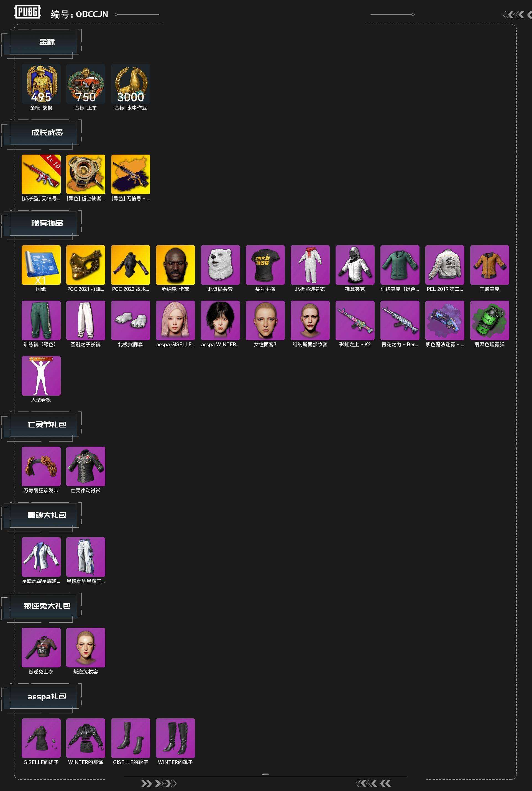Choose the PGC 2021 golden mask
This screenshot has width=532, height=791.
coord(86,265)
